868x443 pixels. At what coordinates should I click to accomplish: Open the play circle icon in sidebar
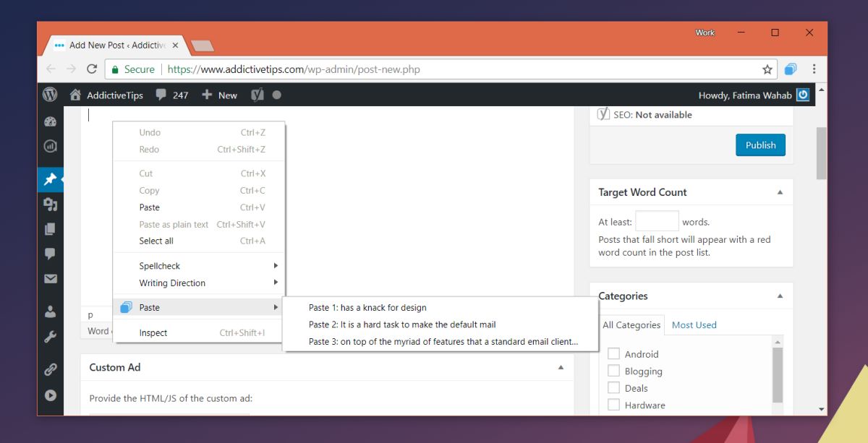tap(50, 395)
